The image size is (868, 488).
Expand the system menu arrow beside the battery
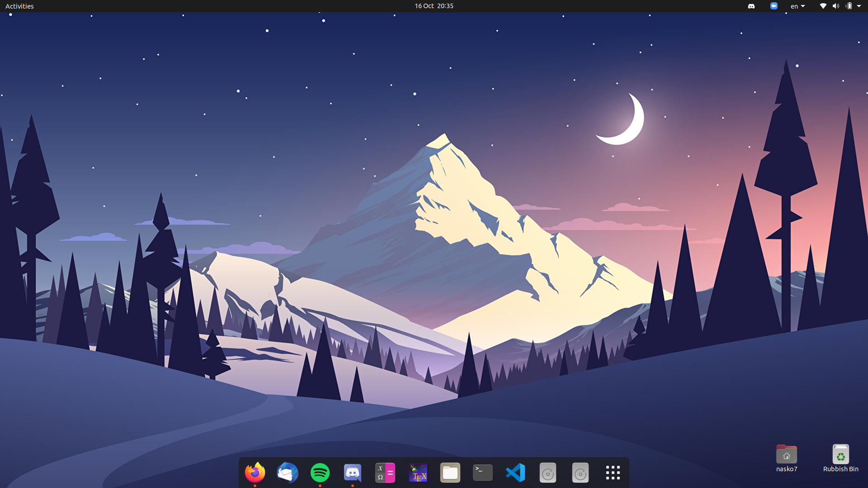pyautogui.click(x=859, y=6)
